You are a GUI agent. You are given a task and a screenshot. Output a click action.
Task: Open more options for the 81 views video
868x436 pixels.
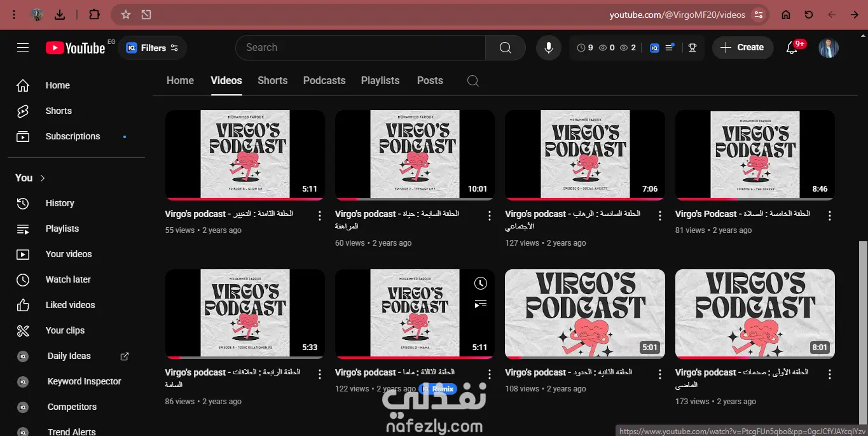830,216
